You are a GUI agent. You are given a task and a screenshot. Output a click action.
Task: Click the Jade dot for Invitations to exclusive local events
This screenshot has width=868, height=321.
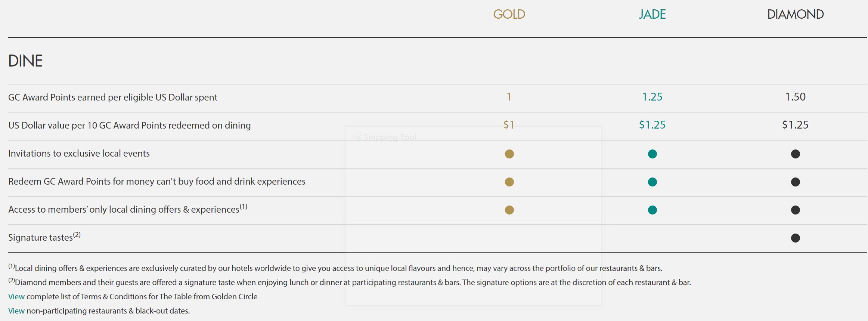pyautogui.click(x=652, y=154)
